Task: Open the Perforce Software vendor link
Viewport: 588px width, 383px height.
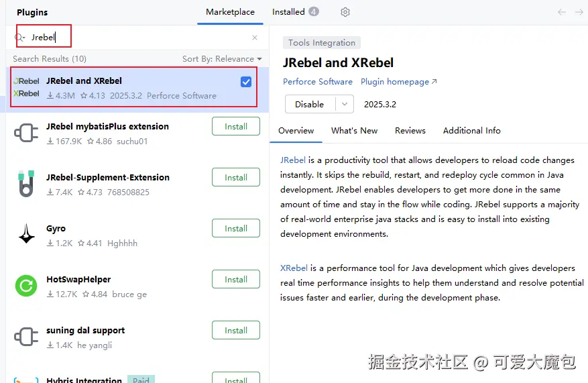Action: pos(318,82)
